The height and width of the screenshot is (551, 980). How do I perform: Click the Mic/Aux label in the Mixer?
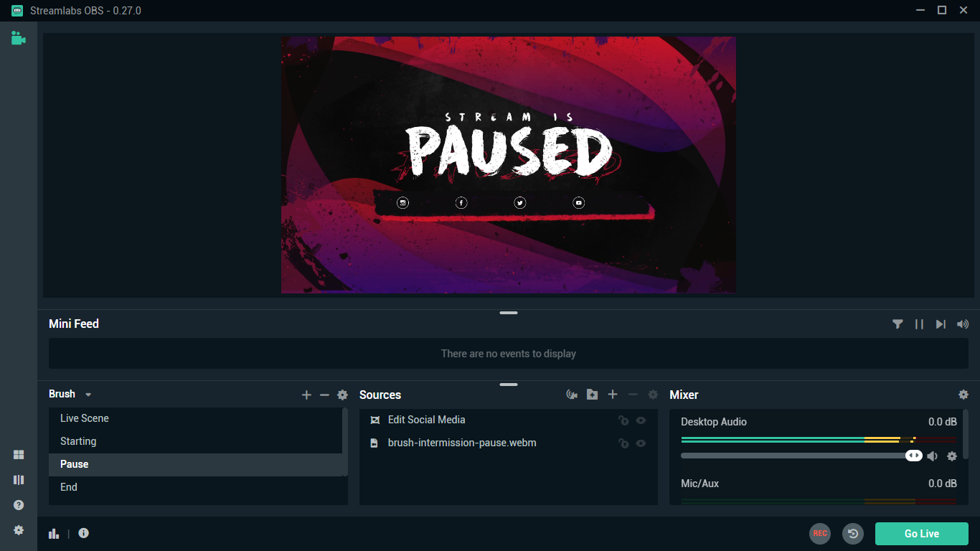(x=700, y=484)
